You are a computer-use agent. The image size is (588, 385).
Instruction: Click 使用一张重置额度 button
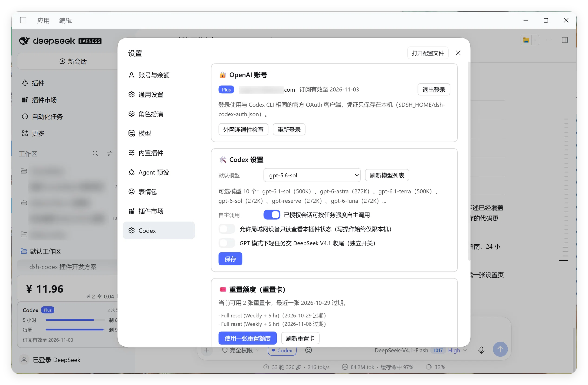(247, 338)
